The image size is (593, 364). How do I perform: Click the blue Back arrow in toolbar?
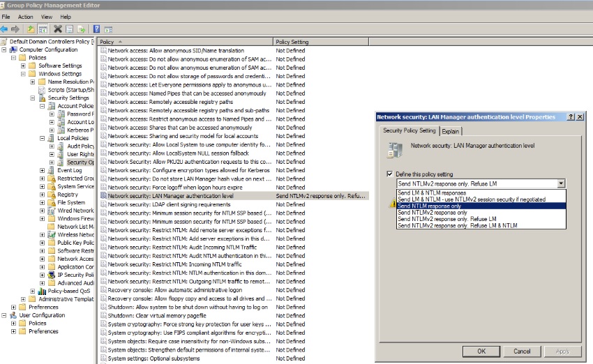coord(4,29)
